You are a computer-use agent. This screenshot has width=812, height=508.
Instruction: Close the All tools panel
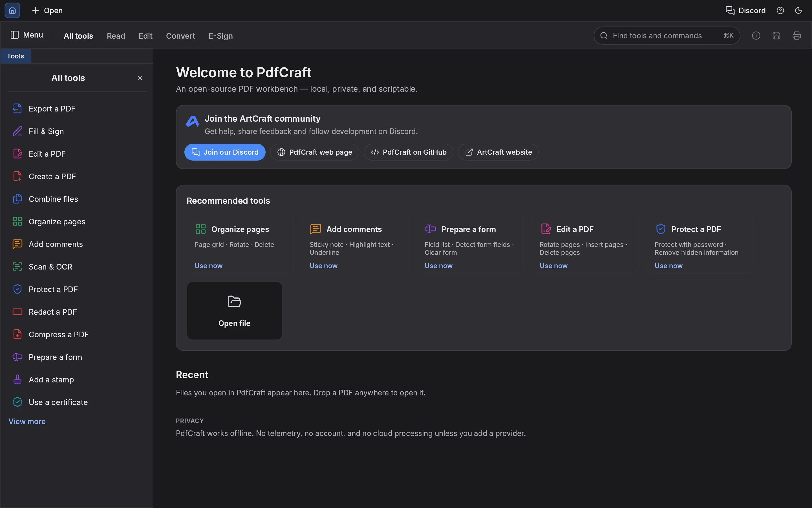click(140, 78)
